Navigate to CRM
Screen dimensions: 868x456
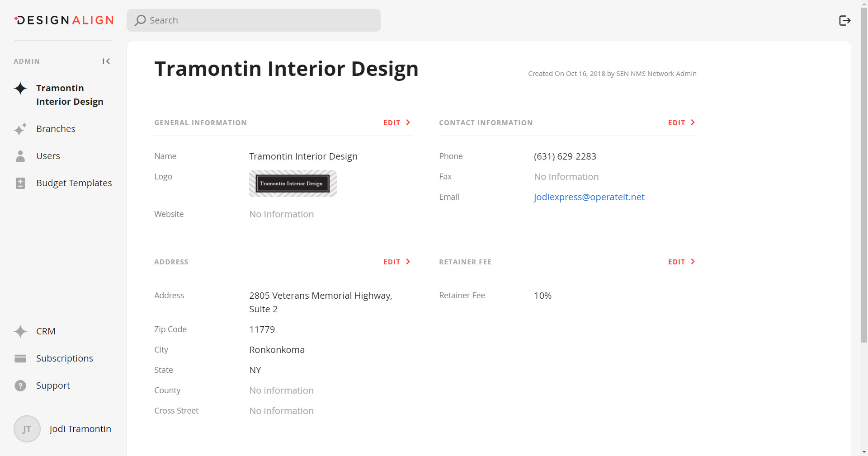46,331
